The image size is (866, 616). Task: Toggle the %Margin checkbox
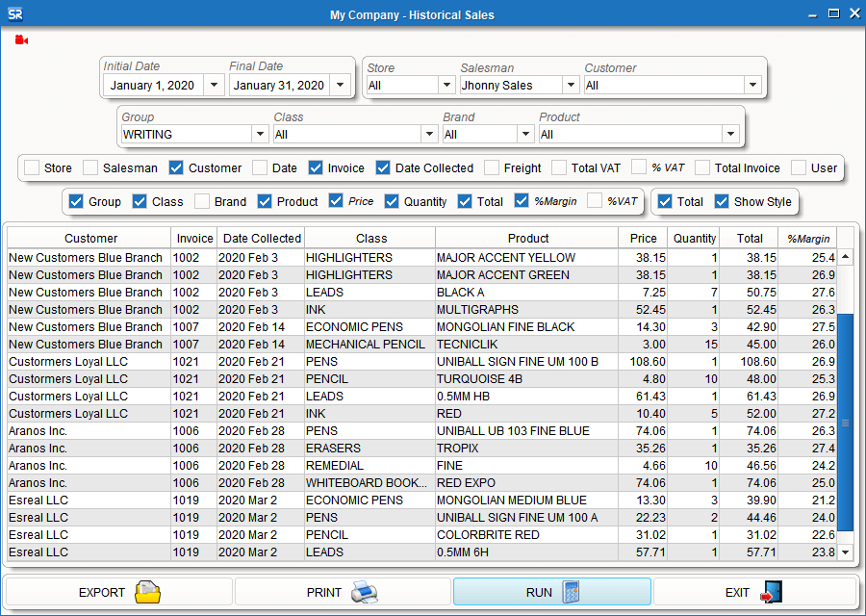522,201
